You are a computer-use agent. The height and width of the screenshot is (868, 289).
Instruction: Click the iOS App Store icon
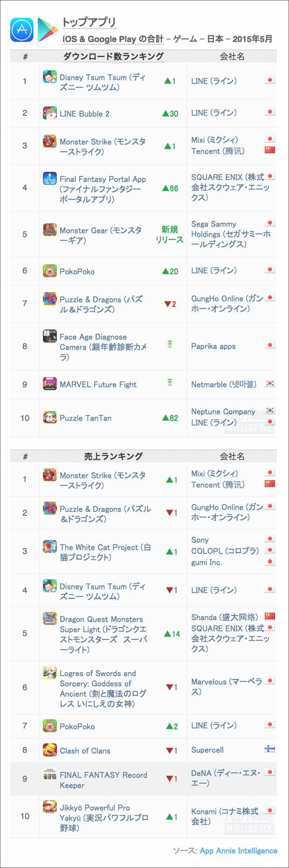pos(22,30)
